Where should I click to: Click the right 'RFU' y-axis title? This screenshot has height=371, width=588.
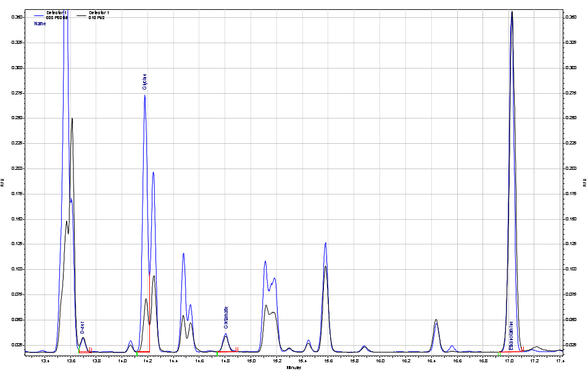[584, 183]
